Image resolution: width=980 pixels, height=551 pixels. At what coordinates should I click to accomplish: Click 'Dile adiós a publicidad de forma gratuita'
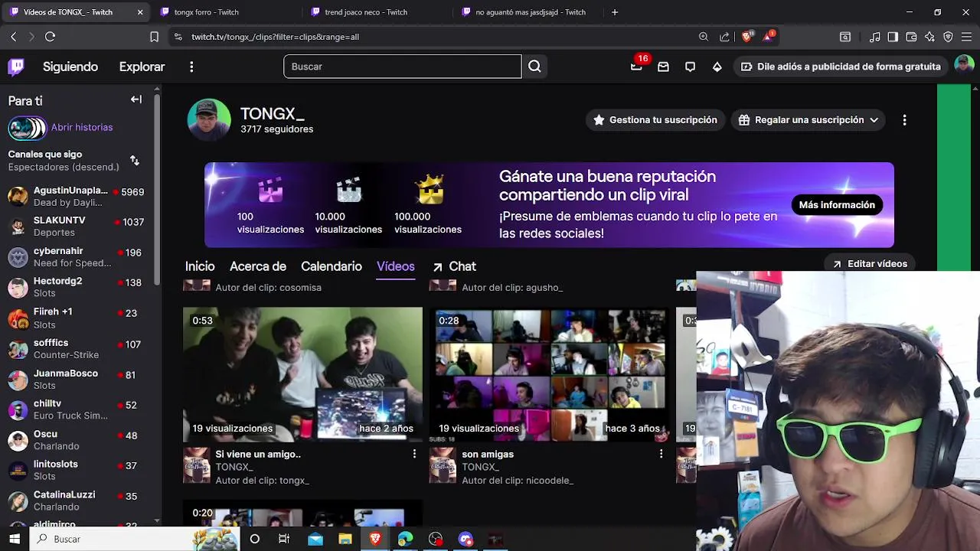click(841, 67)
